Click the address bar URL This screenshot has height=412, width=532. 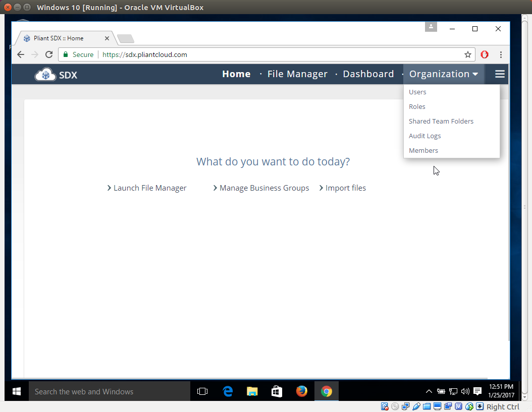click(x=145, y=54)
